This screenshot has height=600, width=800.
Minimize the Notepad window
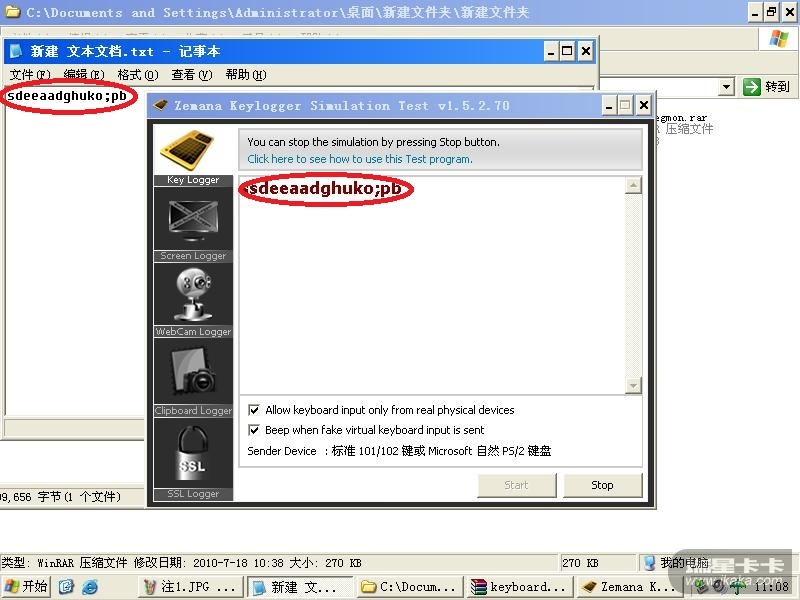[x=551, y=51]
